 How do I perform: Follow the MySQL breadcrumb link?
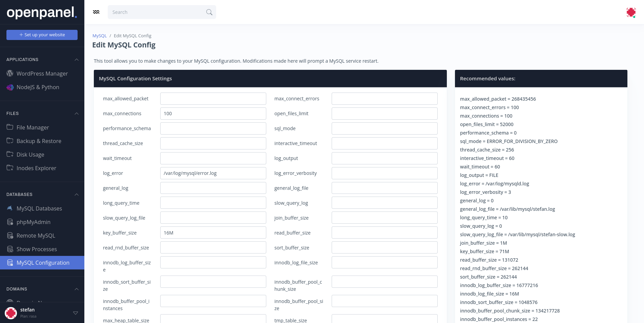[x=100, y=36]
